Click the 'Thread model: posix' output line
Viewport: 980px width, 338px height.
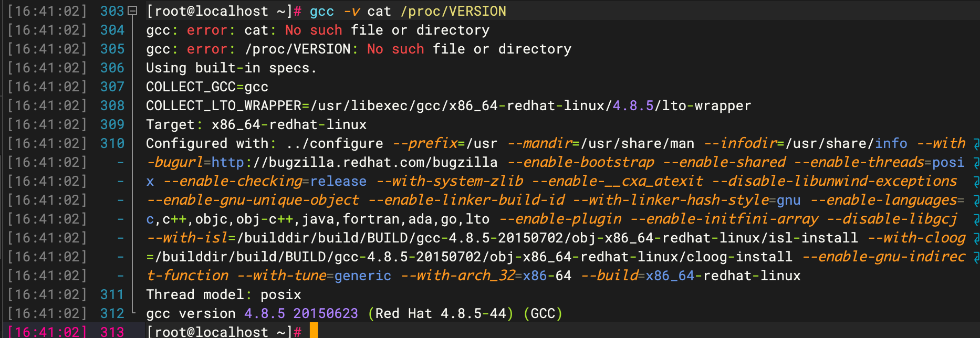[x=224, y=294]
